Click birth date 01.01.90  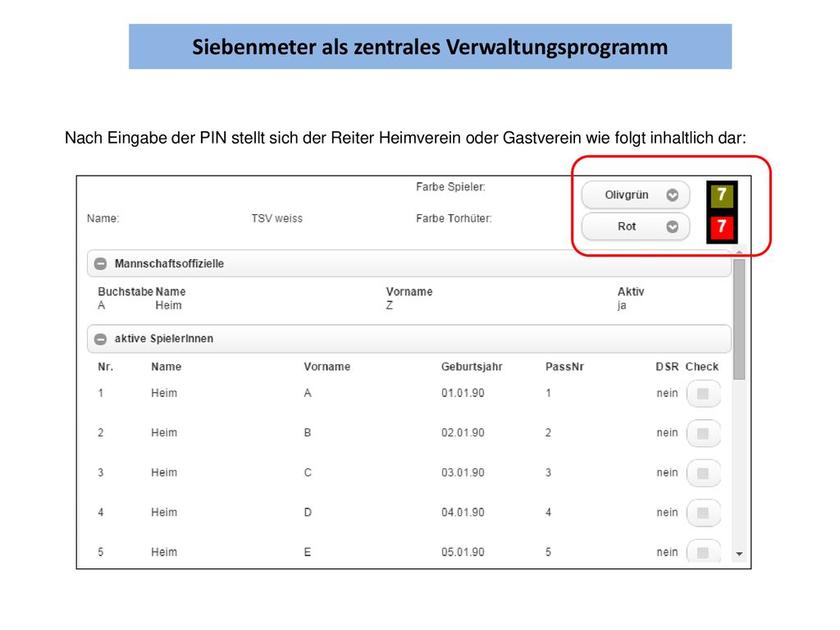click(x=463, y=393)
